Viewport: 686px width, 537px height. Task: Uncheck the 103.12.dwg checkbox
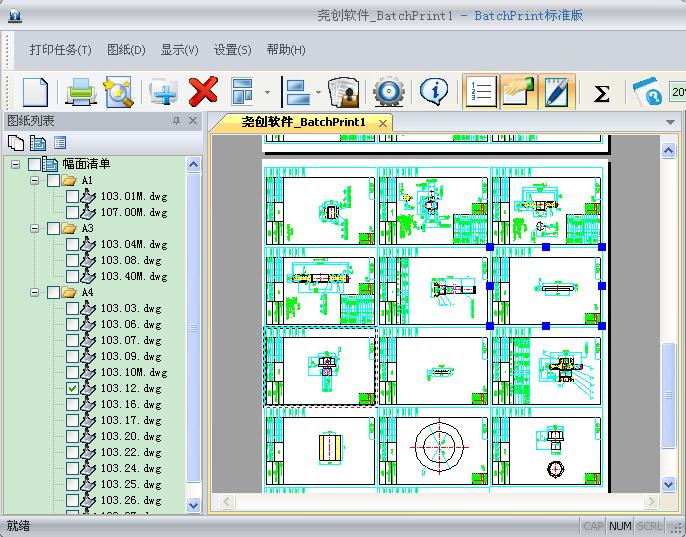(x=72, y=388)
